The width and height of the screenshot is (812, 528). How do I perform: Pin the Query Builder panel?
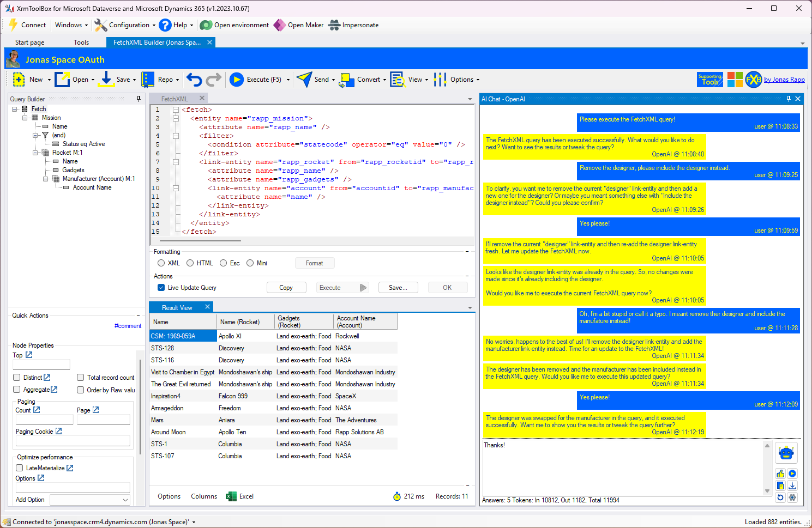[139, 99]
